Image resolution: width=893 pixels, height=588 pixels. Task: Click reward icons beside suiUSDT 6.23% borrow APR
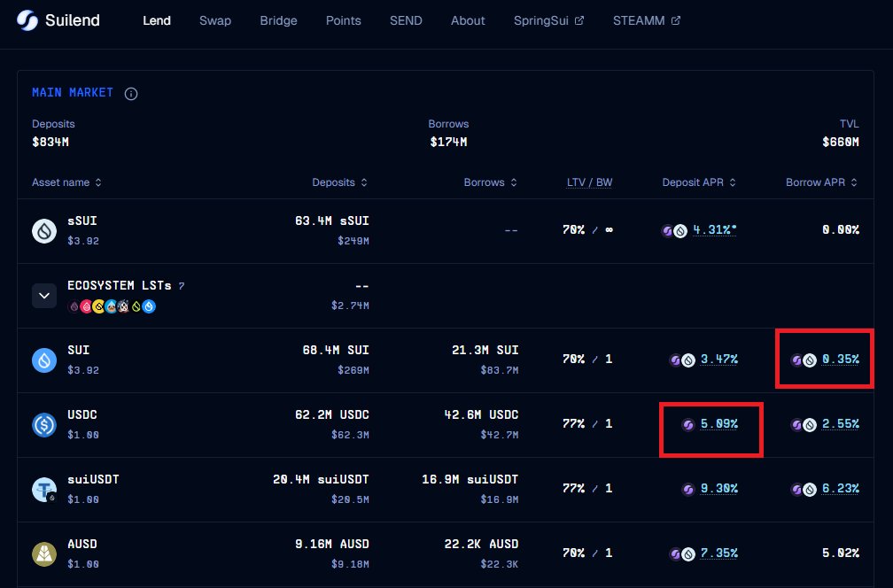[804, 489]
